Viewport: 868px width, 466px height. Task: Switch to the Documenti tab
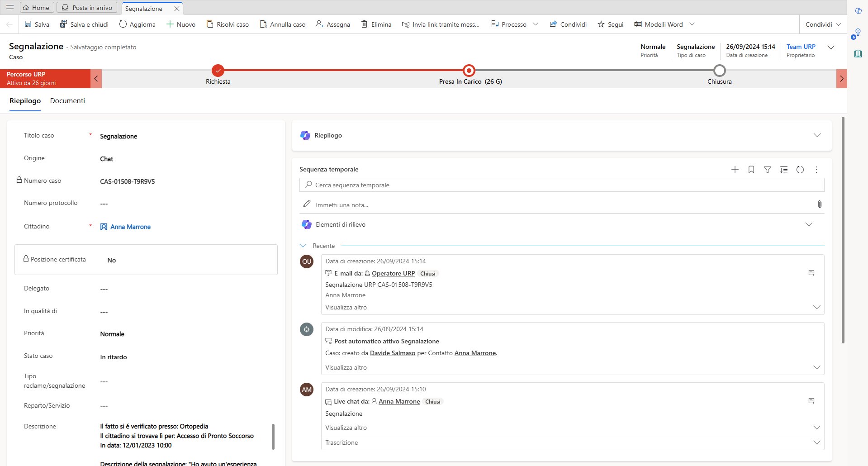pos(67,101)
